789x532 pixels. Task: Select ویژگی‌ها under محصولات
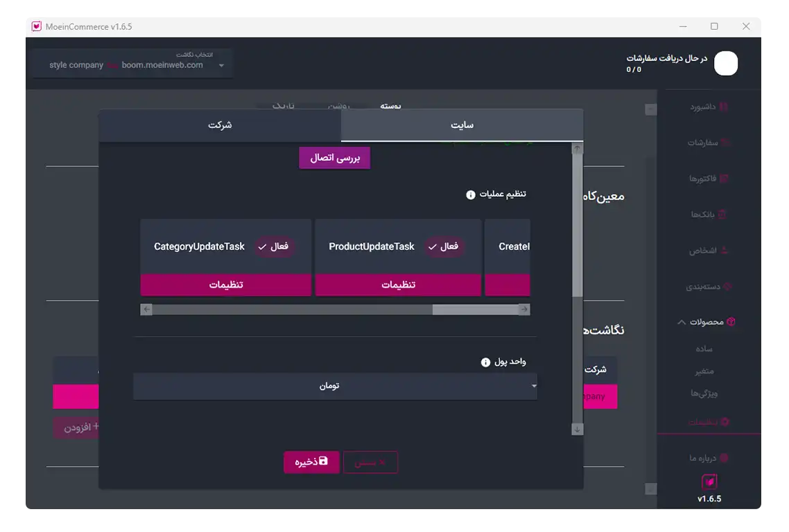coord(704,393)
